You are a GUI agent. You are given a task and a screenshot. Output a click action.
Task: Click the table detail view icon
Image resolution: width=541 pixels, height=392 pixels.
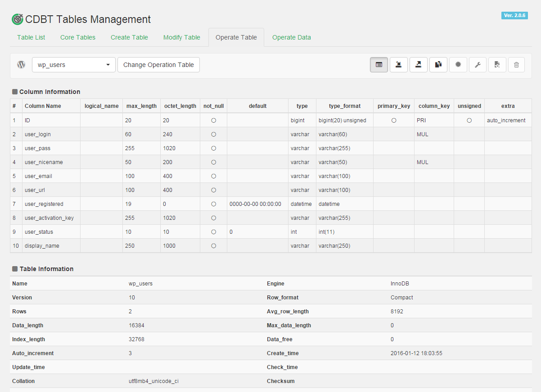coord(379,65)
